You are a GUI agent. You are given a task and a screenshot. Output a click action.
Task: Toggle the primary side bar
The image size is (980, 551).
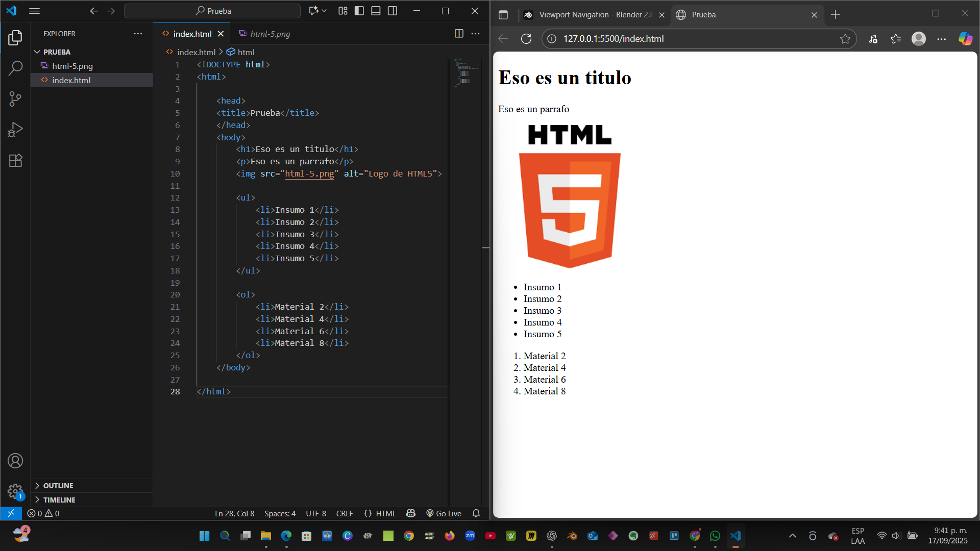359,11
